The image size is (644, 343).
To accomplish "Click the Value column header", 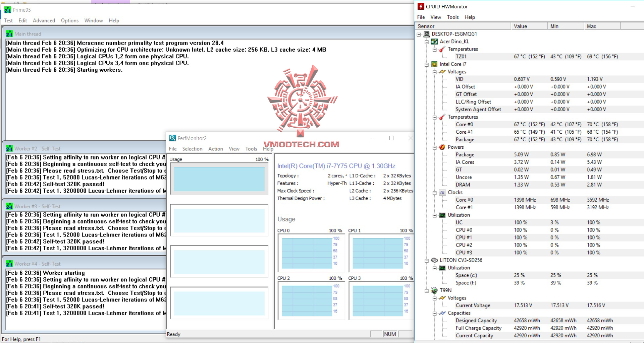I will pos(529,26).
